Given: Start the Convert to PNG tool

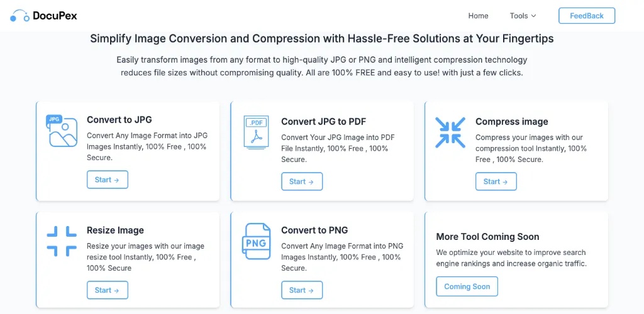Looking at the screenshot, I should (x=301, y=290).
